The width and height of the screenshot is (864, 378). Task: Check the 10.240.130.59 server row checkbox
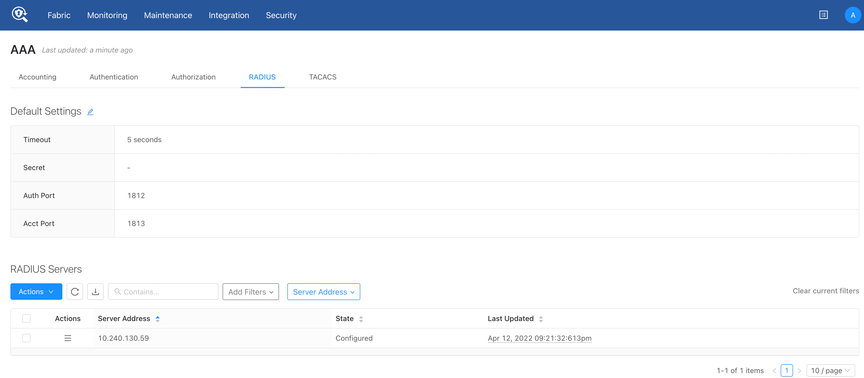point(26,338)
